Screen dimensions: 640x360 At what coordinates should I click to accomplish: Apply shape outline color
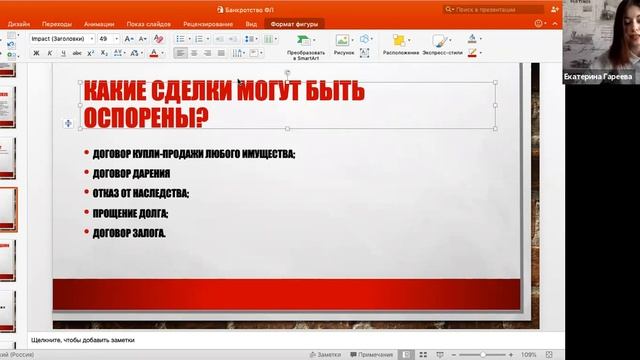click(x=472, y=53)
